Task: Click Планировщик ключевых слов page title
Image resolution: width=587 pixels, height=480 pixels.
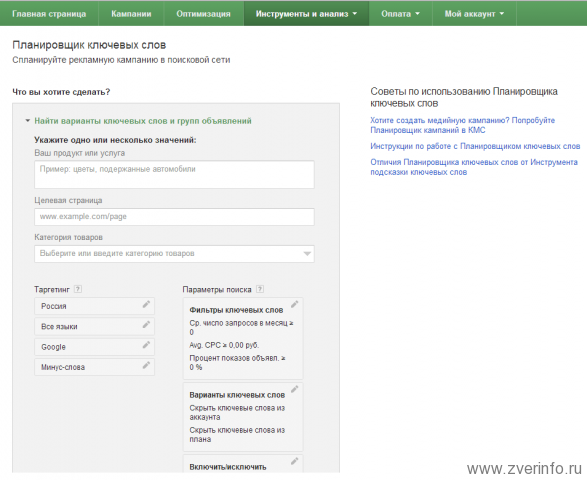Action: pos(89,45)
